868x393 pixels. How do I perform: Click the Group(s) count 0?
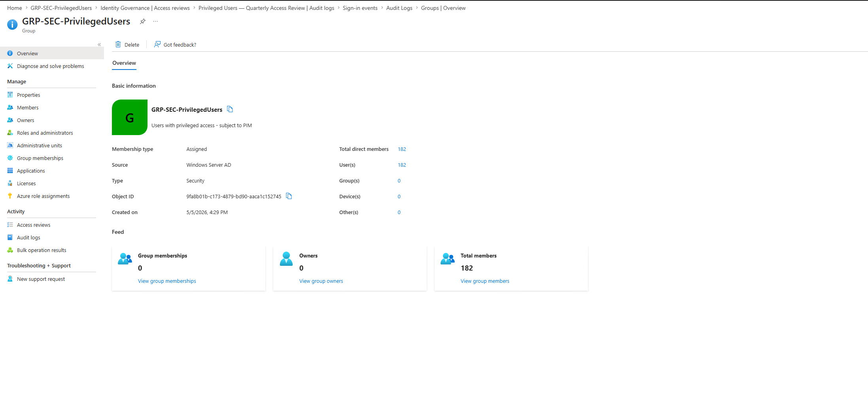coord(399,181)
